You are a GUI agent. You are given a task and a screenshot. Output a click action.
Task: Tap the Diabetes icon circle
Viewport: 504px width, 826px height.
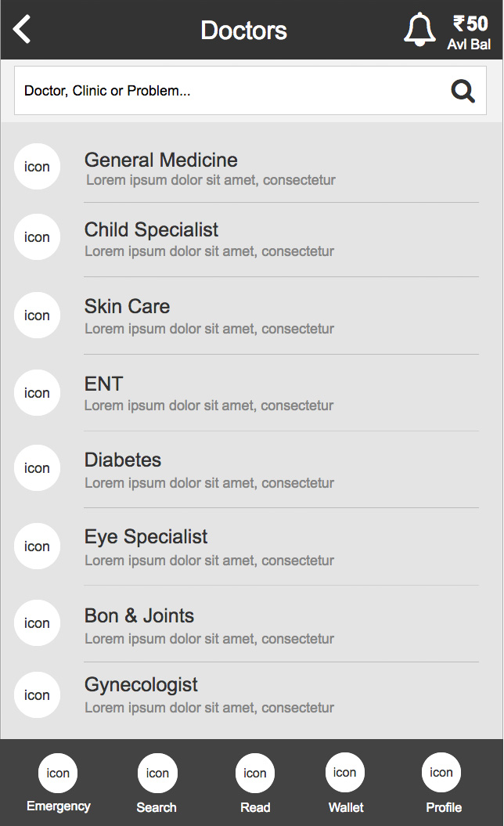(x=37, y=468)
